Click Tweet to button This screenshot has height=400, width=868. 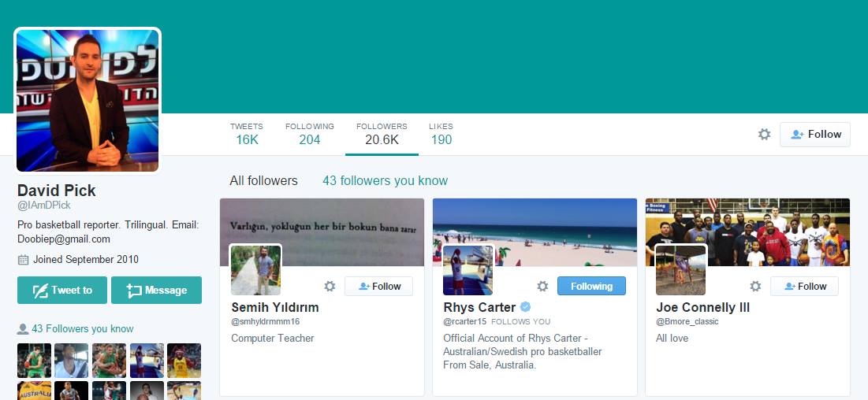pos(62,290)
